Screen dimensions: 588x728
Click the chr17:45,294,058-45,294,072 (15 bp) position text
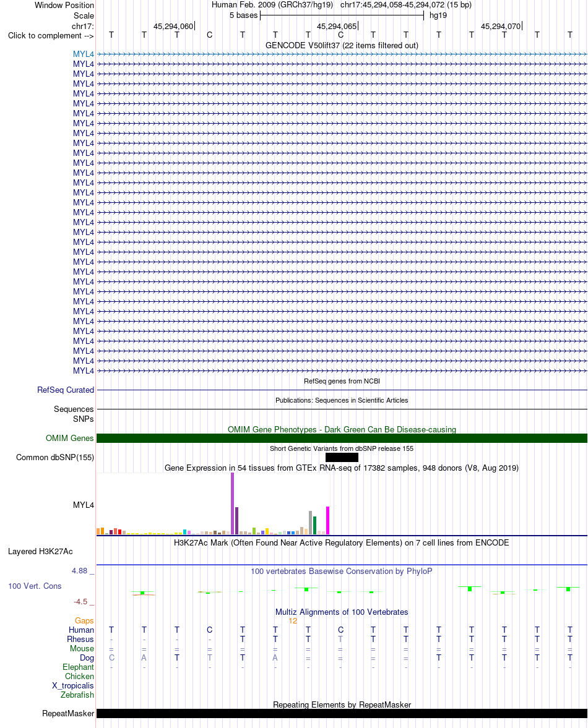406,5
